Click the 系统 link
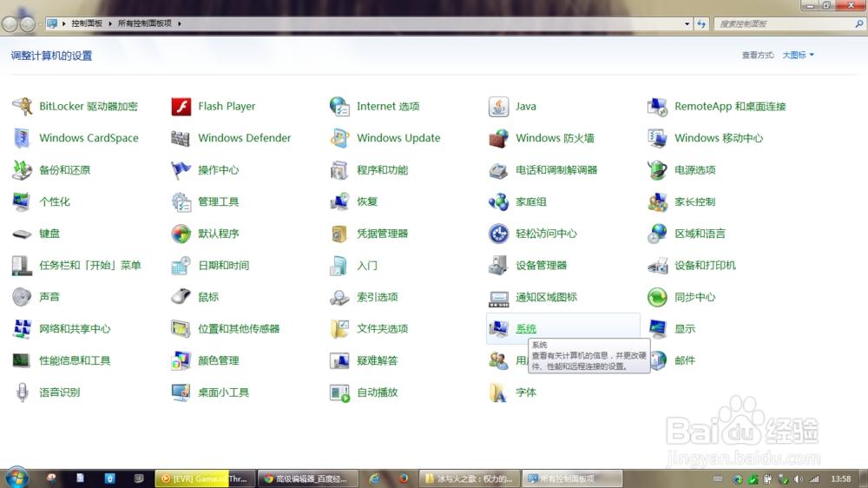 pos(526,329)
